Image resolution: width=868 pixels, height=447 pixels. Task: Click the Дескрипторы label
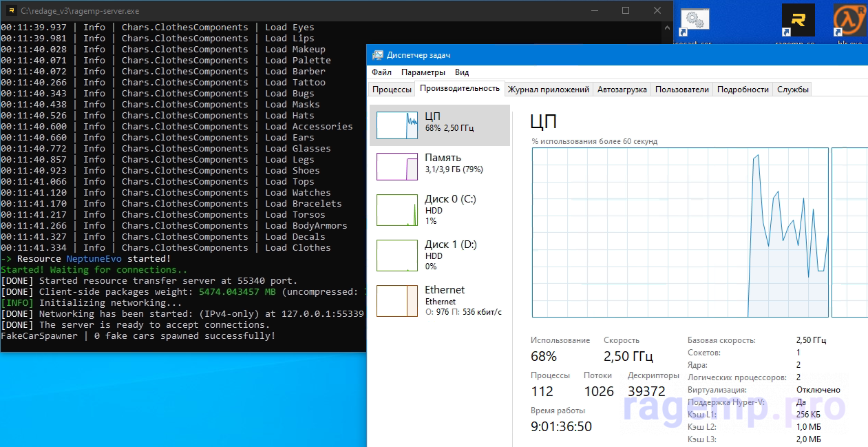[653, 375]
